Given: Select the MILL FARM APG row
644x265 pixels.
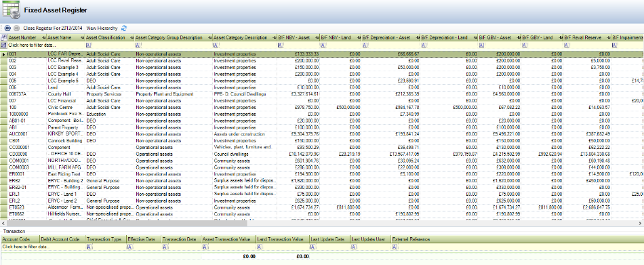Looking at the screenshot, I should (x=322, y=167).
